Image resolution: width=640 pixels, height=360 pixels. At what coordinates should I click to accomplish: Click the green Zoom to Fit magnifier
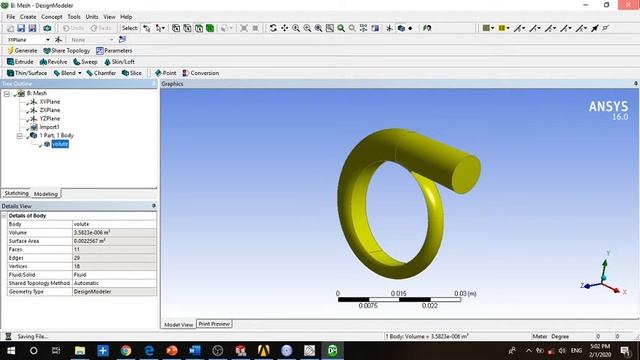tap(341, 28)
